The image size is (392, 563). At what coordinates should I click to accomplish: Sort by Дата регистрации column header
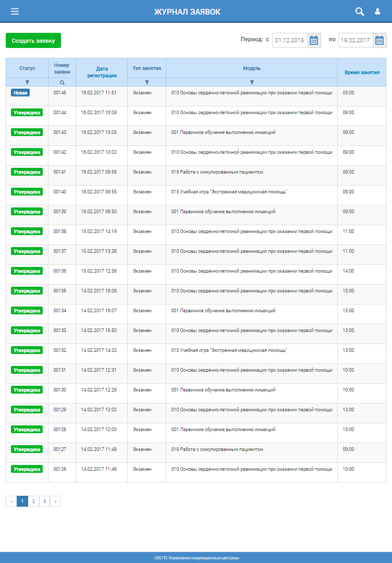(x=102, y=72)
